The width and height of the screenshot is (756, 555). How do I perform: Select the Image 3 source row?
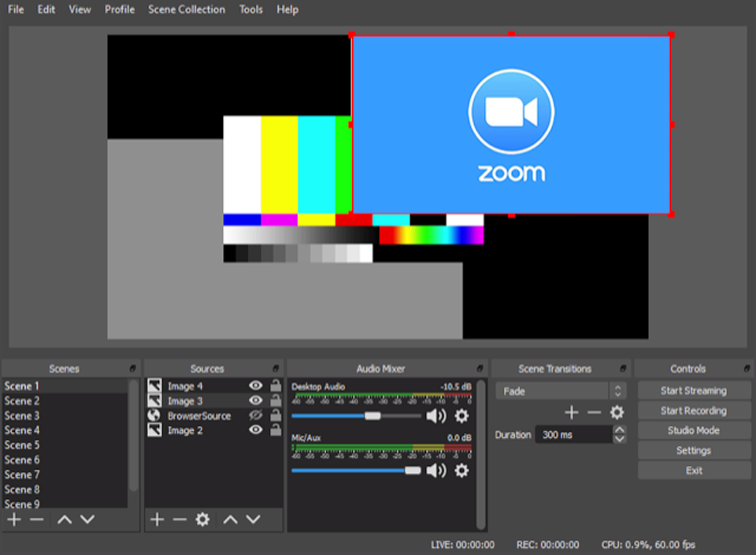click(214, 401)
